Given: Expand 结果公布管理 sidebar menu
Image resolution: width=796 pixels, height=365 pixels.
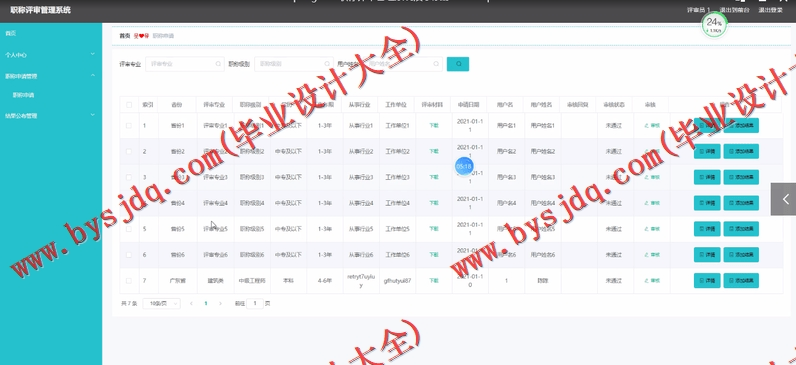Looking at the screenshot, I should [51, 116].
